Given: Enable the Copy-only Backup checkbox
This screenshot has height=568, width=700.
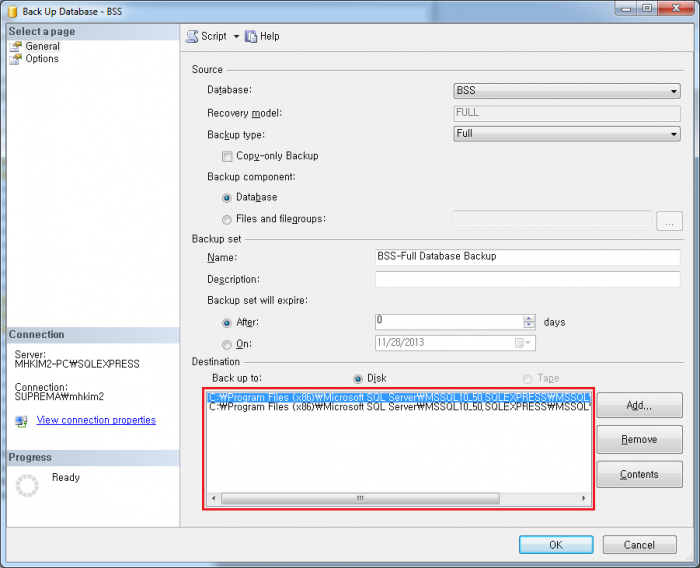Looking at the screenshot, I should [227, 156].
